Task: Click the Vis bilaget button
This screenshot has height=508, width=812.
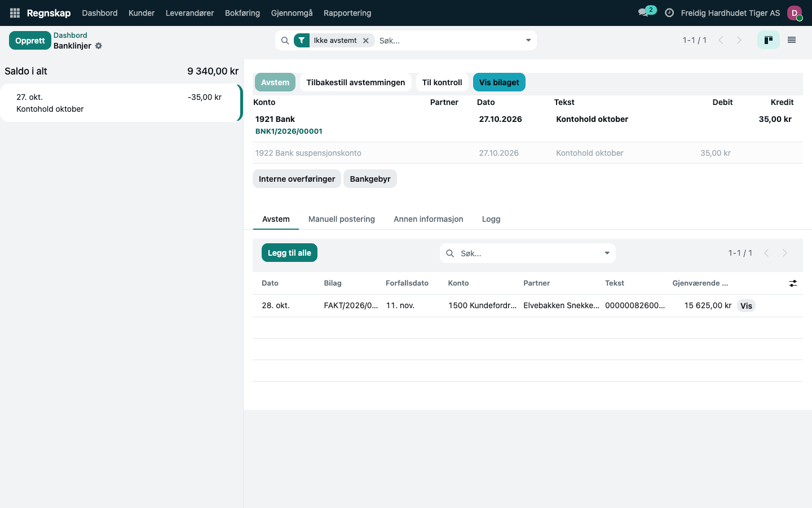Action: [x=499, y=82]
